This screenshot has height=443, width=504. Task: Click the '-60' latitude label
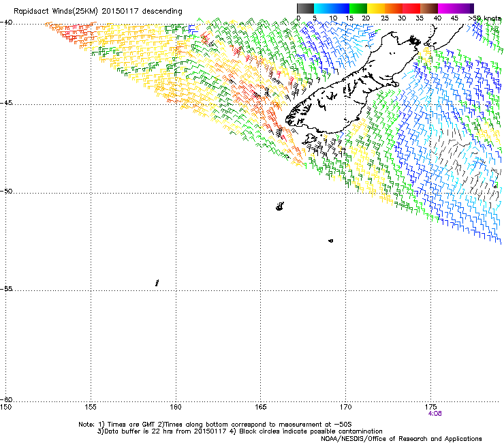point(7,399)
